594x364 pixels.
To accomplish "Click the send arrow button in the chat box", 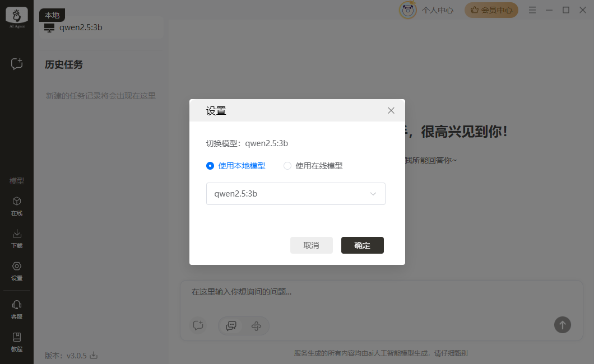I will 563,324.
